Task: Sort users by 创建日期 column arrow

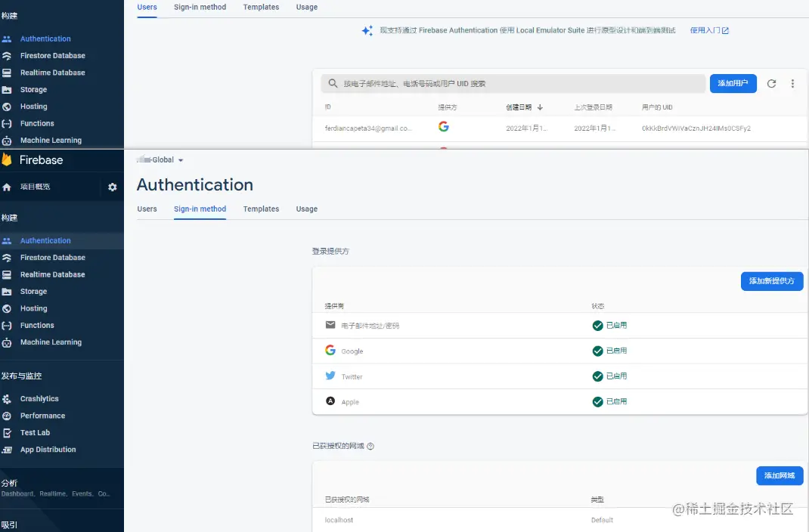Action: [540, 107]
